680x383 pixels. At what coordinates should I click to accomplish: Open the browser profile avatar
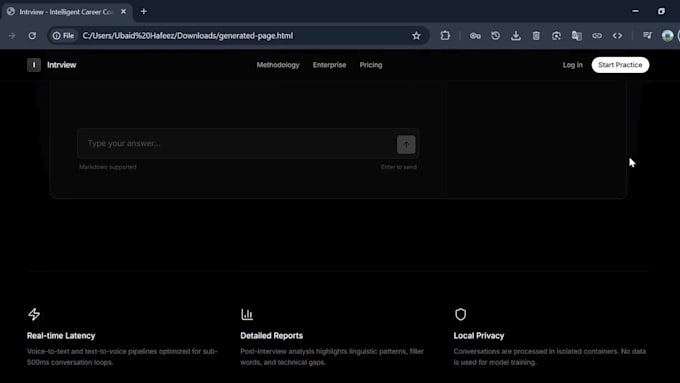(x=668, y=36)
